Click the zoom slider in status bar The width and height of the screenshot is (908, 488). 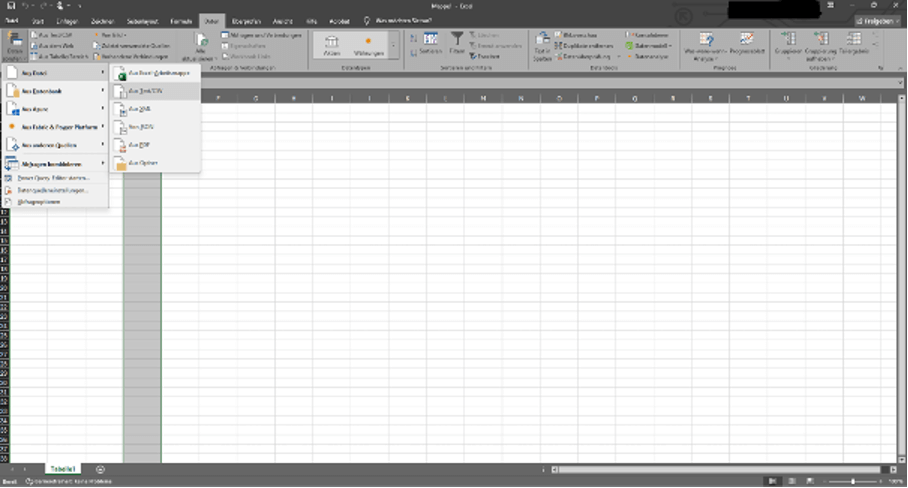click(x=852, y=481)
